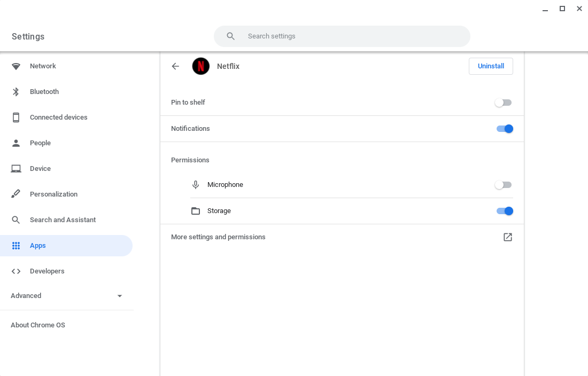Open Personalization via the brush icon
This screenshot has height=376, width=588.
pos(16,194)
